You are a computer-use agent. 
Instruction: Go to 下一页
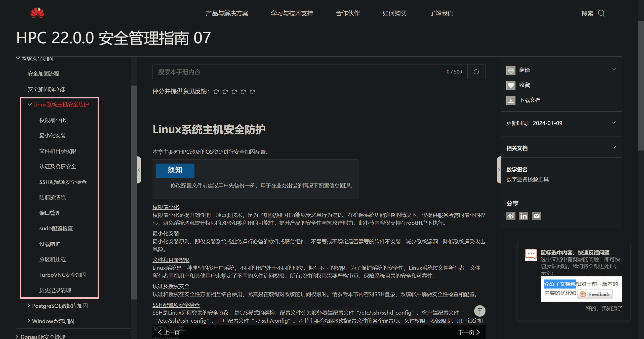point(469,332)
